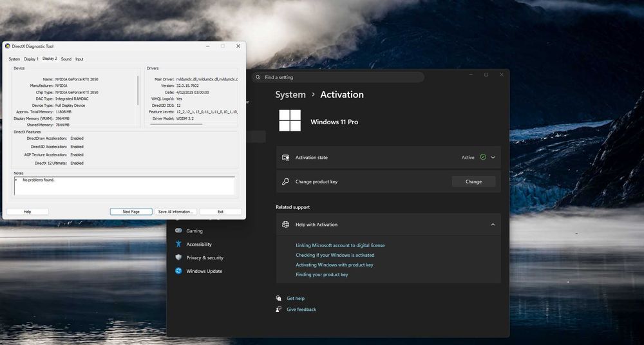Click the search magnifier icon in Settings
644x345 pixels.
[x=258, y=77]
